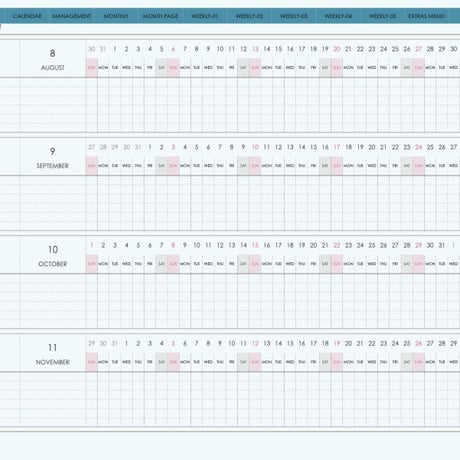Image resolution: width=460 pixels, height=460 pixels.
Task: Click the SEPTEMBER month label
Action: click(53, 166)
